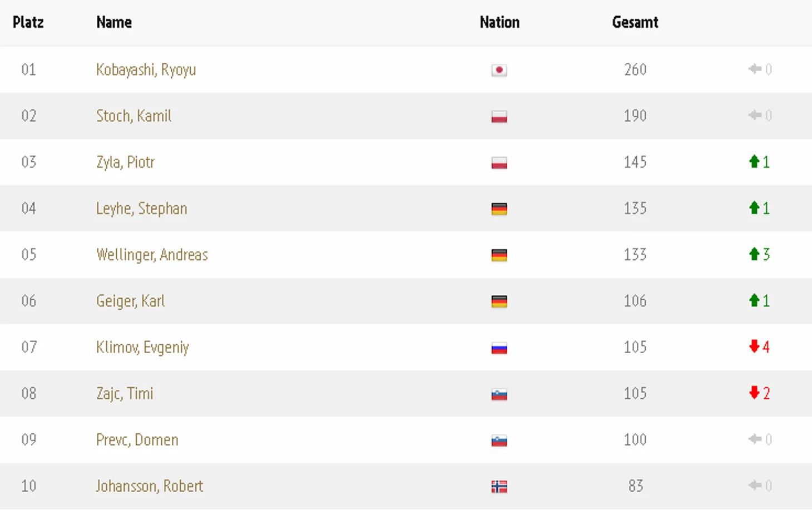This screenshot has width=812, height=510.
Task: Click the Japan flag beside Kobayashi
Action: (499, 70)
